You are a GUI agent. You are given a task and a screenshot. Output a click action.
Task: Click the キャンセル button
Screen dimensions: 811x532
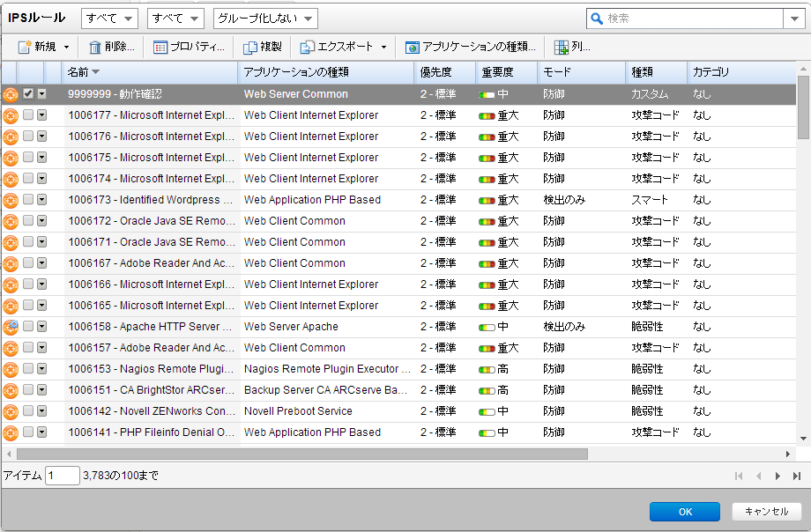point(766,512)
